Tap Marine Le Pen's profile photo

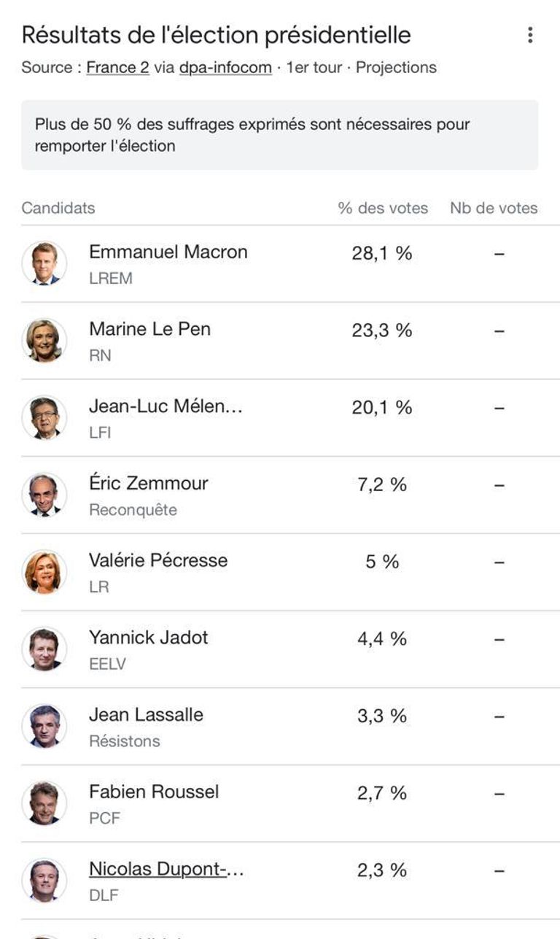44,341
